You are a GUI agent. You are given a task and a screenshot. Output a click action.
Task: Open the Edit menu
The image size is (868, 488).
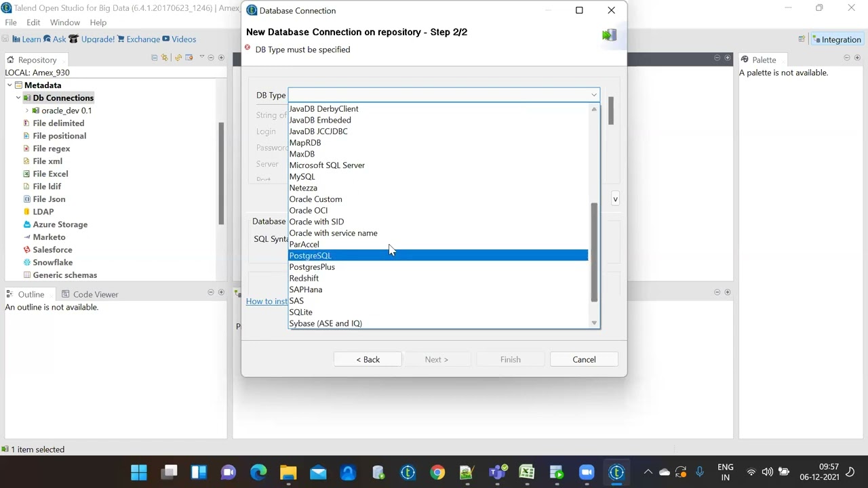[33, 22]
